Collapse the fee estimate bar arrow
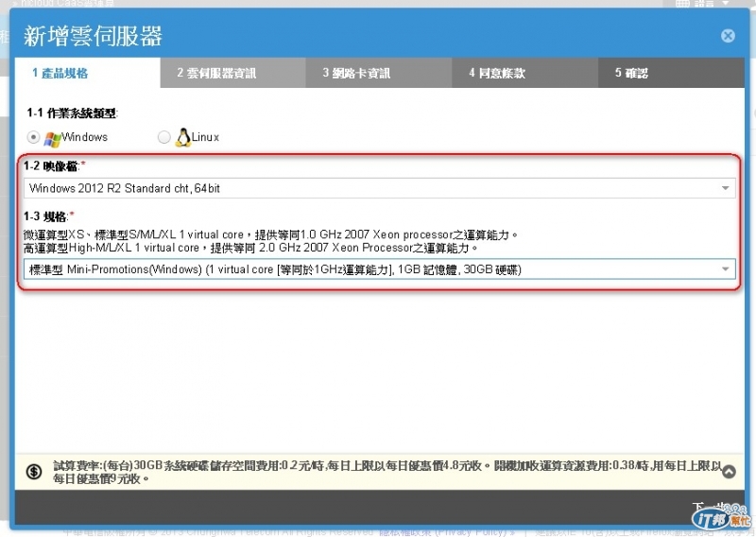 [729, 472]
